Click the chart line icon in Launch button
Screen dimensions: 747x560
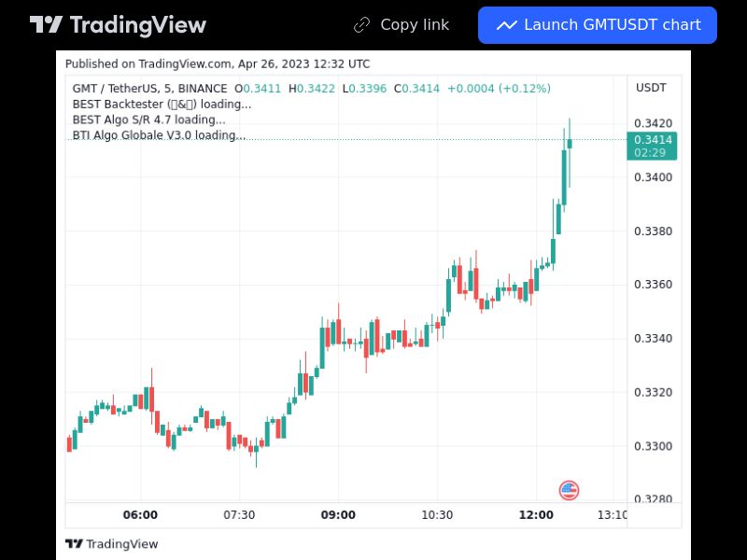506,25
